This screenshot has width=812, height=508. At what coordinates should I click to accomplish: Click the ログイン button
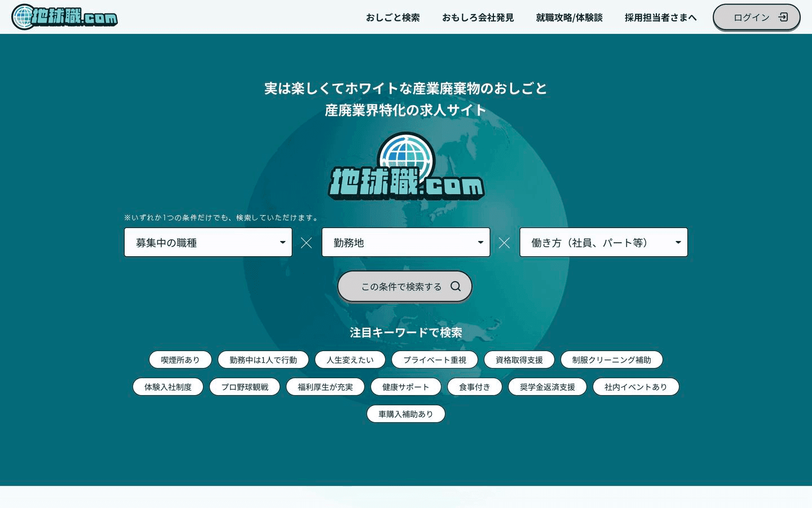tap(757, 17)
